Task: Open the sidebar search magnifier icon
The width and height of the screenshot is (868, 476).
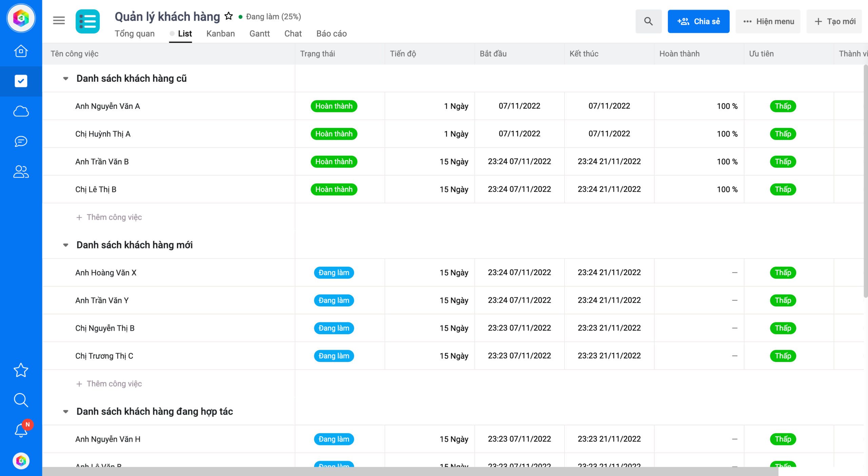Action: pos(21,400)
